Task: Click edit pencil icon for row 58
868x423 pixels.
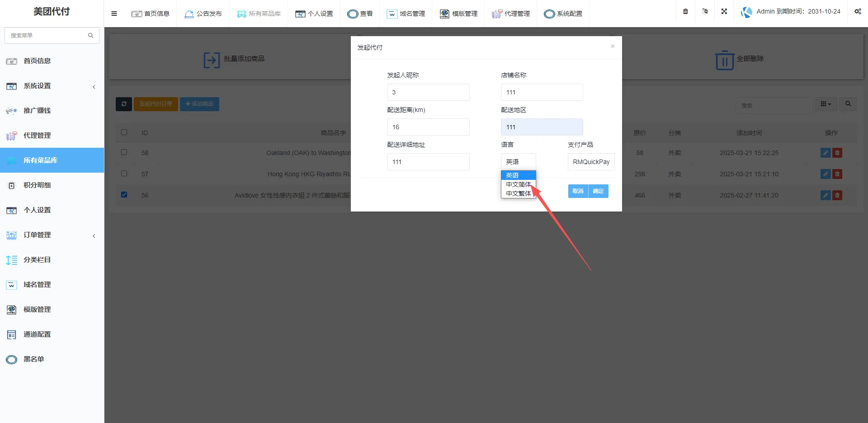Action: click(x=825, y=153)
